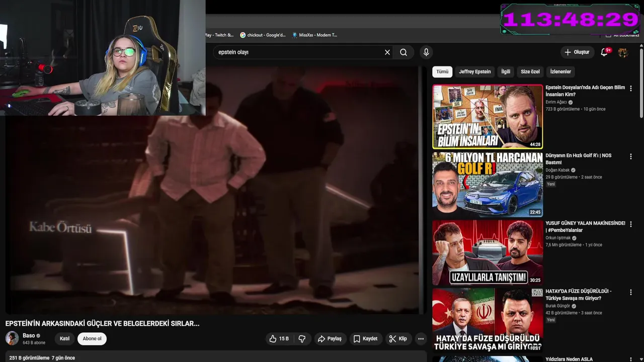Start voice search with the microphone icon
The height and width of the screenshot is (362, 644).
pyautogui.click(x=426, y=52)
